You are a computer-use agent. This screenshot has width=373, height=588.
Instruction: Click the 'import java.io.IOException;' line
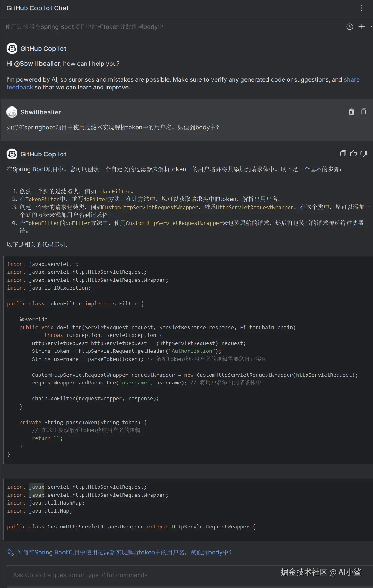49,288
